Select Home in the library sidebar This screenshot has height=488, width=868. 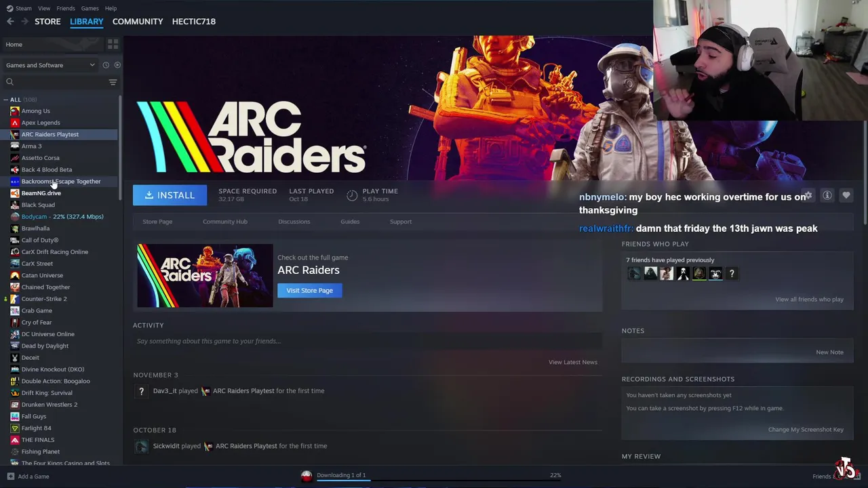point(51,45)
